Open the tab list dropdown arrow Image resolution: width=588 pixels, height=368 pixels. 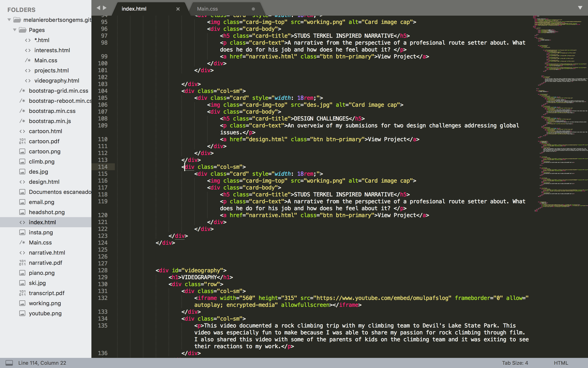580,8
